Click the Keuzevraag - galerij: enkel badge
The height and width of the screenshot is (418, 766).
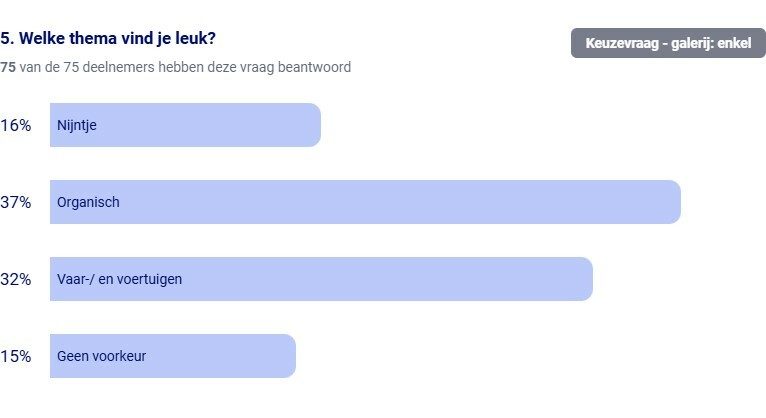click(x=668, y=43)
